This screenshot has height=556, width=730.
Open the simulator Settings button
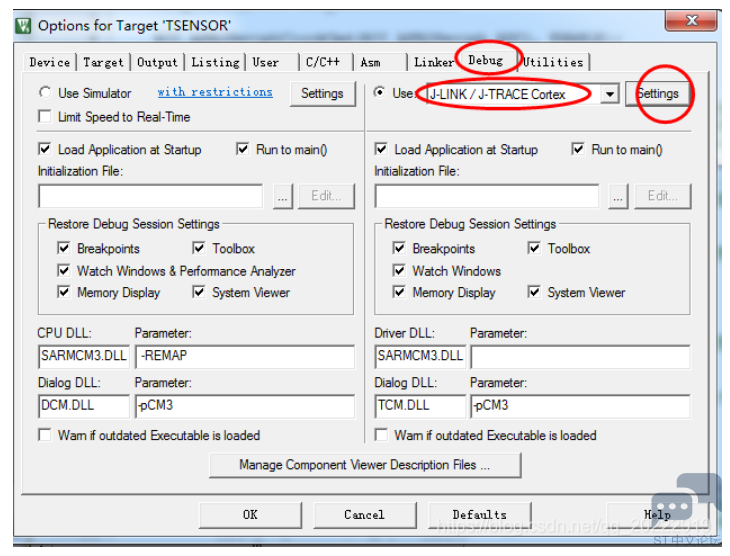(x=322, y=94)
